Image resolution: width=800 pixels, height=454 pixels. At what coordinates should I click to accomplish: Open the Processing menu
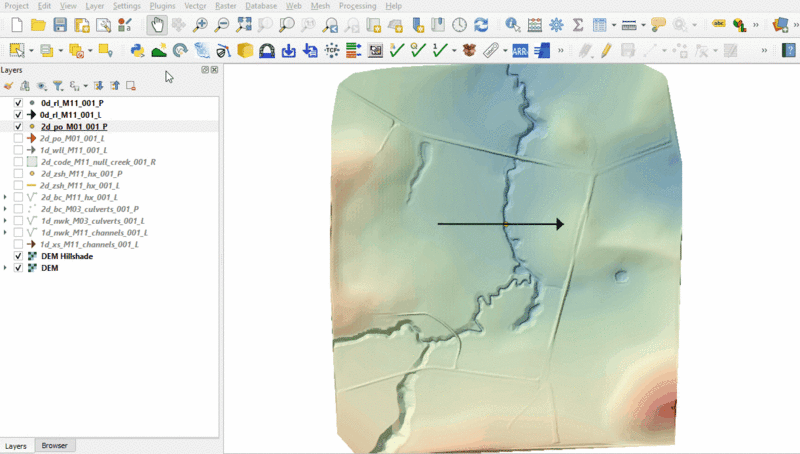(x=357, y=6)
